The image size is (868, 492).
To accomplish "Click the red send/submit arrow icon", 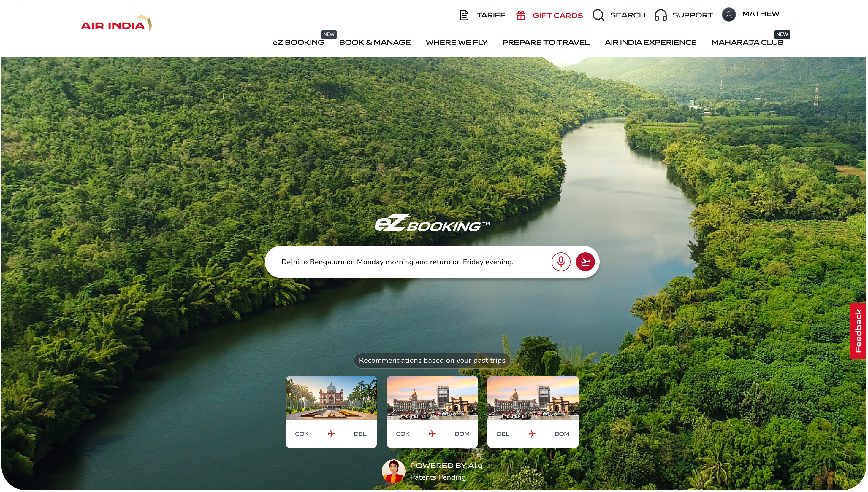I will pyautogui.click(x=585, y=262).
